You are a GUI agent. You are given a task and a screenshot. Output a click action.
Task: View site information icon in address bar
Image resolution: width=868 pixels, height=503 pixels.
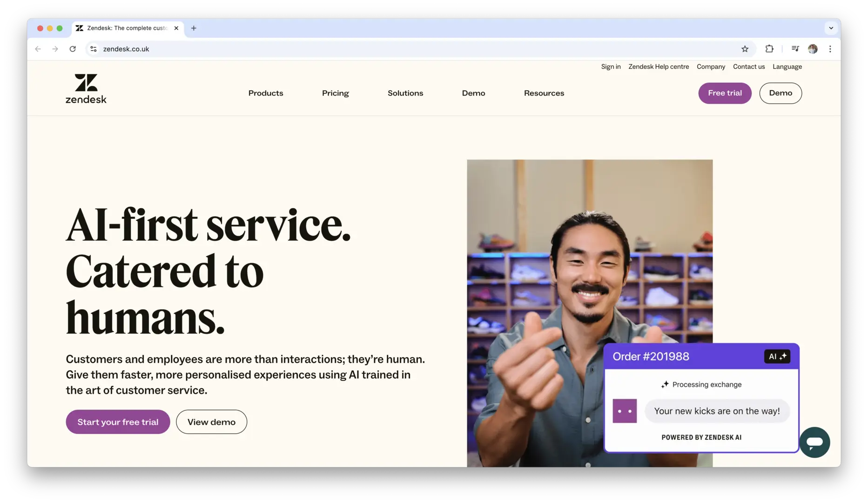click(x=94, y=49)
